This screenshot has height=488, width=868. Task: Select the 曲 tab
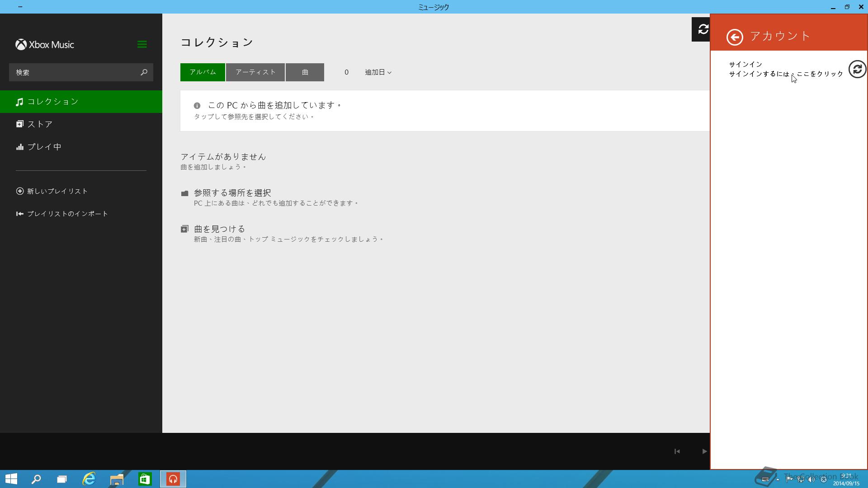click(x=305, y=72)
